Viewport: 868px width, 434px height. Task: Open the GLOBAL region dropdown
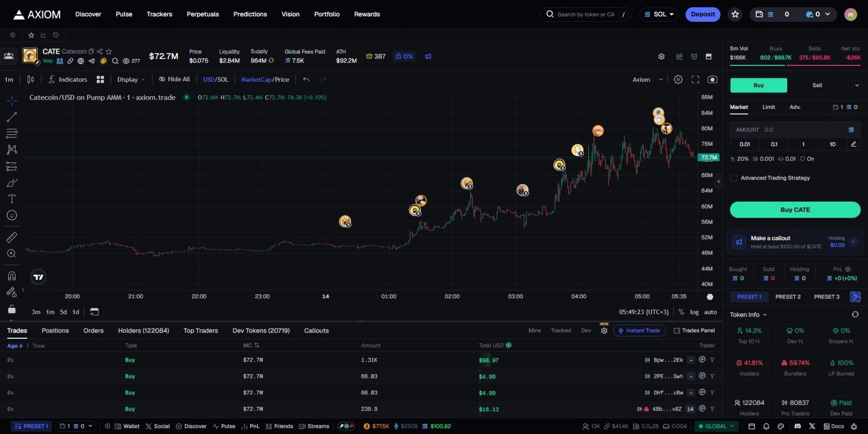coord(716,426)
